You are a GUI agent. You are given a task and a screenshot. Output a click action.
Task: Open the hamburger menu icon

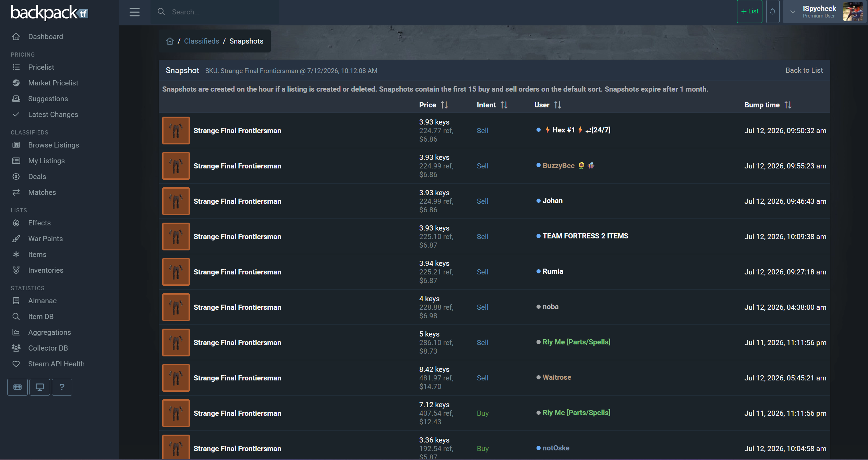pyautogui.click(x=134, y=12)
